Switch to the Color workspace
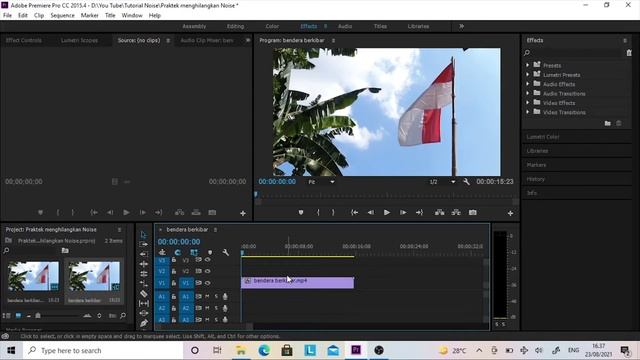This screenshot has height=360, width=640. click(272, 26)
